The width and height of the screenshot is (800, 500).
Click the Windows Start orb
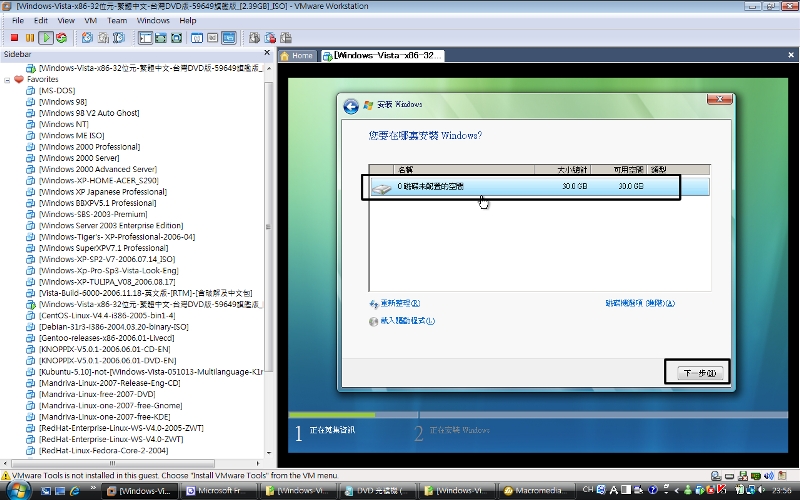tap(17, 491)
